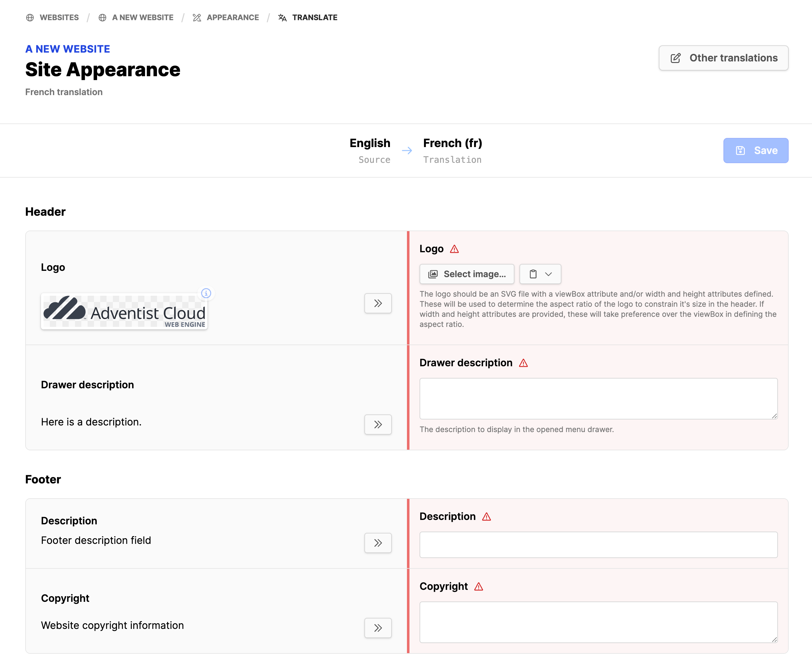Click warning icon beside Drawer description
This screenshot has width=812, height=667.
pyautogui.click(x=523, y=363)
